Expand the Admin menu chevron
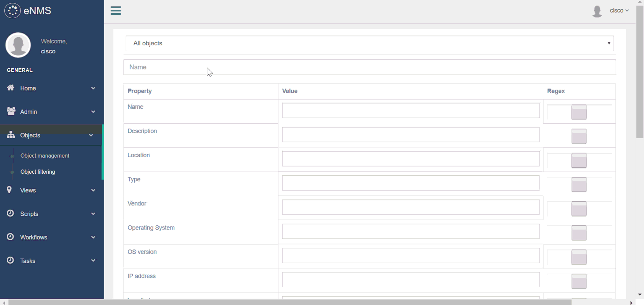 pyautogui.click(x=93, y=112)
